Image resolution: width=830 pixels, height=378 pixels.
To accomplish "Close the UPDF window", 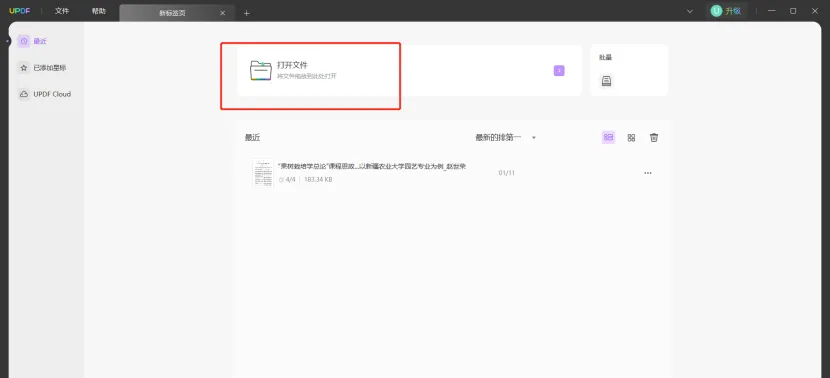I will (x=815, y=11).
